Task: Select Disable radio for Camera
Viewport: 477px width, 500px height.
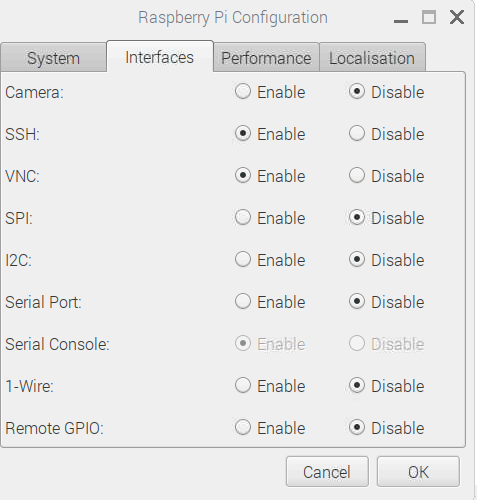Action: coord(357,91)
